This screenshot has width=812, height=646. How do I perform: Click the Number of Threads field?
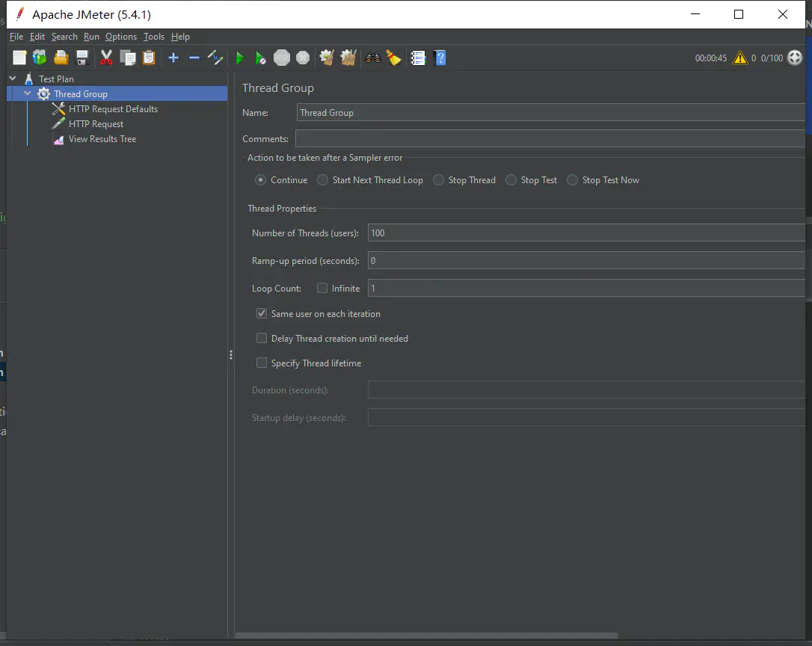[x=586, y=233]
